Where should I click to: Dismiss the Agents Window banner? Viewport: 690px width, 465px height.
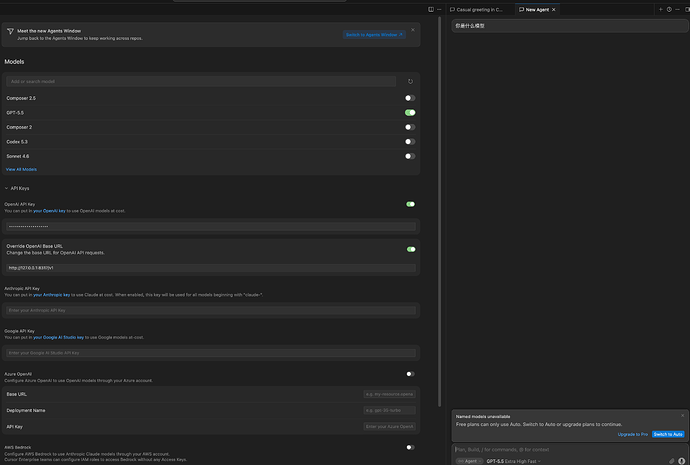click(413, 30)
